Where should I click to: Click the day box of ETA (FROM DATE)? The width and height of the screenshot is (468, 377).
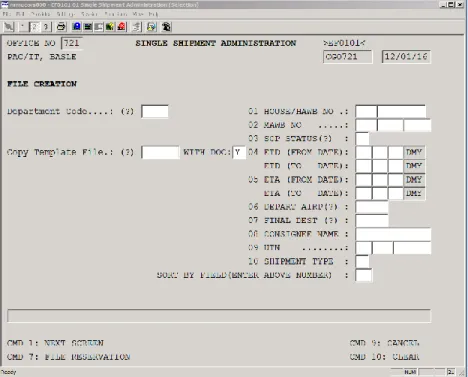(364, 180)
